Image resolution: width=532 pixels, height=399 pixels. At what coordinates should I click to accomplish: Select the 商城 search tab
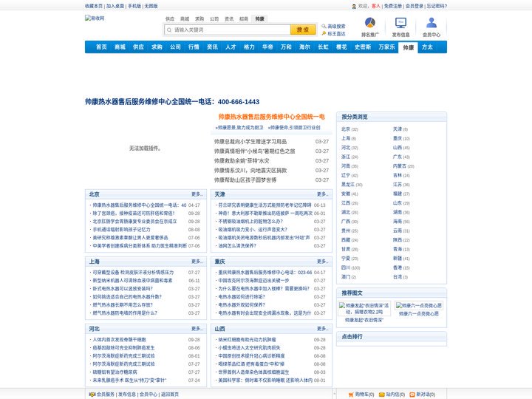pos(184,19)
